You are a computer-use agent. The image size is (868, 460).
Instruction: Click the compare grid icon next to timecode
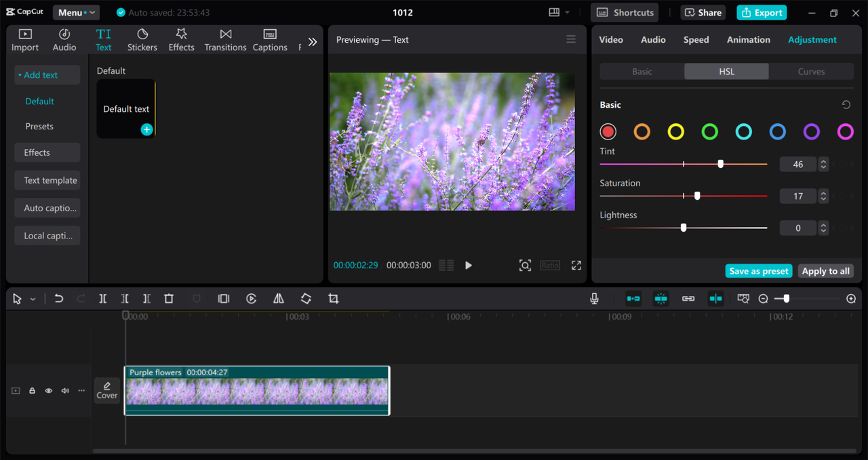click(446, 266)
